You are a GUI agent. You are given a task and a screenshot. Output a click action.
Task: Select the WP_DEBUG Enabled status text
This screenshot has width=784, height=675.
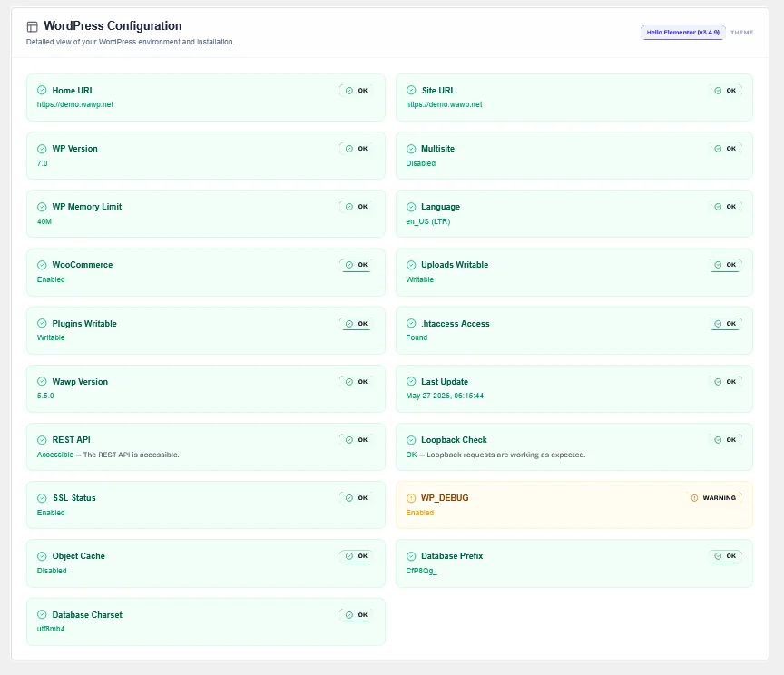tap(419, 513)
